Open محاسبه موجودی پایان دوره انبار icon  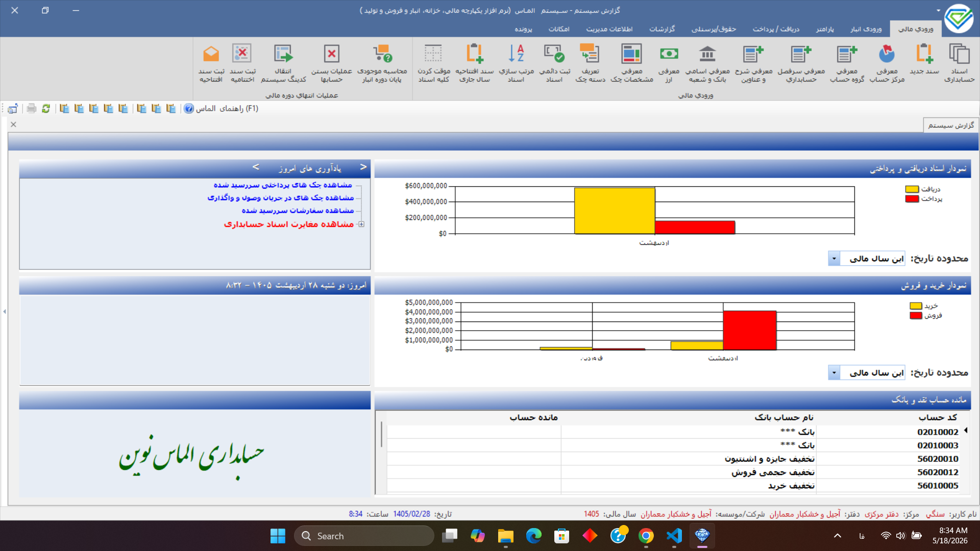(382, 63)
